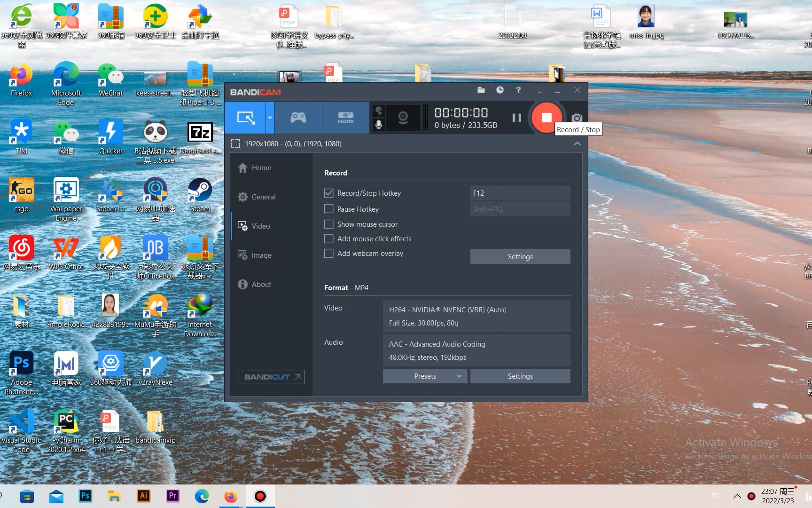Open Record section Settings button
Image resolution: width=812 pixels, height=508 pixels.
pos(520,257)
